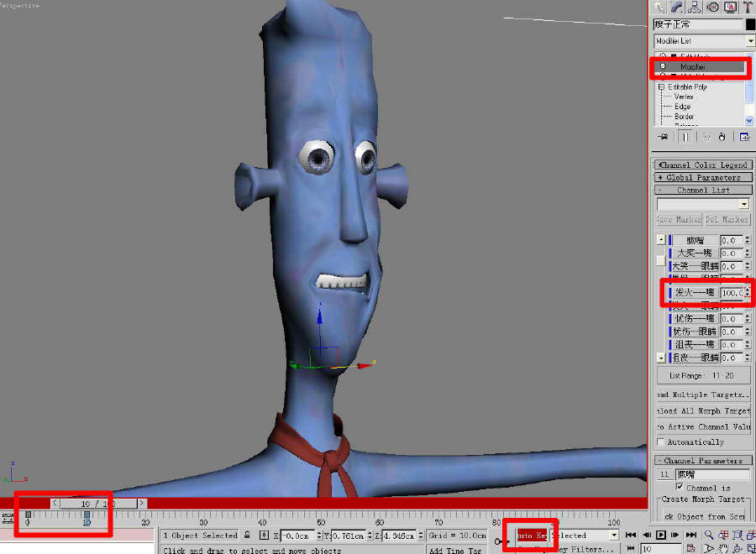The height and width of the screenshot is (554, 756).
Task: Step to previous frame
Action: tap(647, 535)
